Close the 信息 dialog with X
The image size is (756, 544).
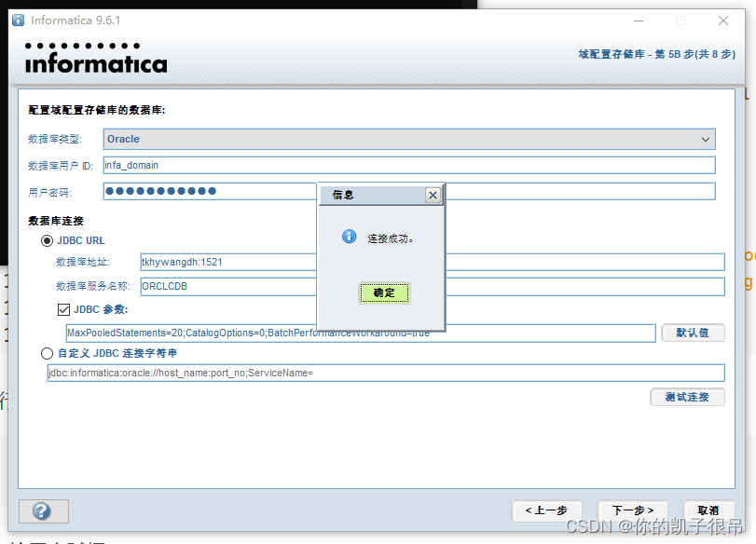coord(433,195)
